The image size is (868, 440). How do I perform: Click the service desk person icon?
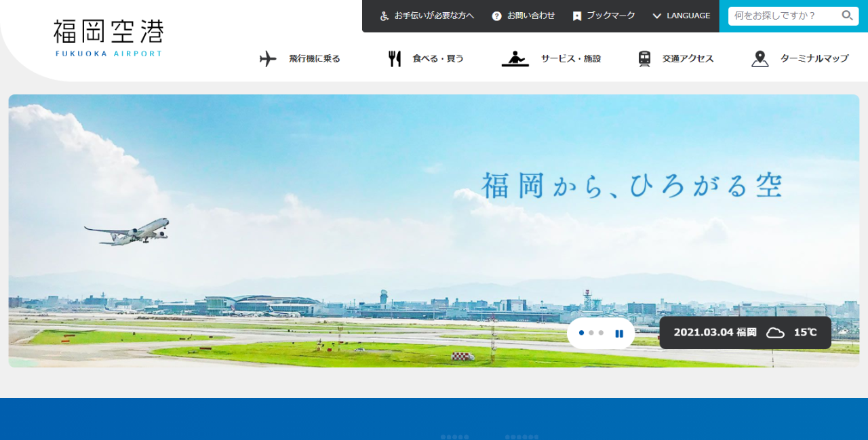point(515,59)
